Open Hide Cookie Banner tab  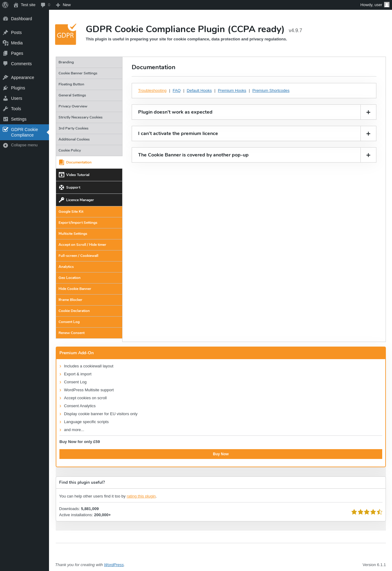(x=89, y=289)
